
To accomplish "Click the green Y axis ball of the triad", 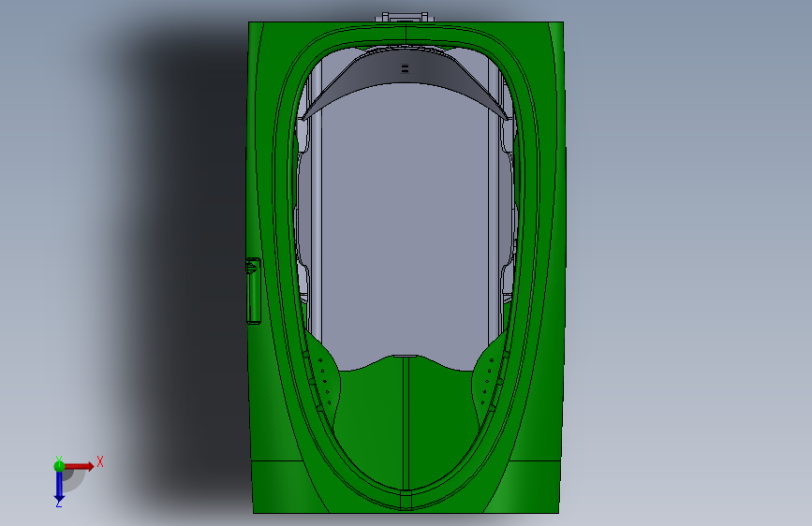I will 59,466.
